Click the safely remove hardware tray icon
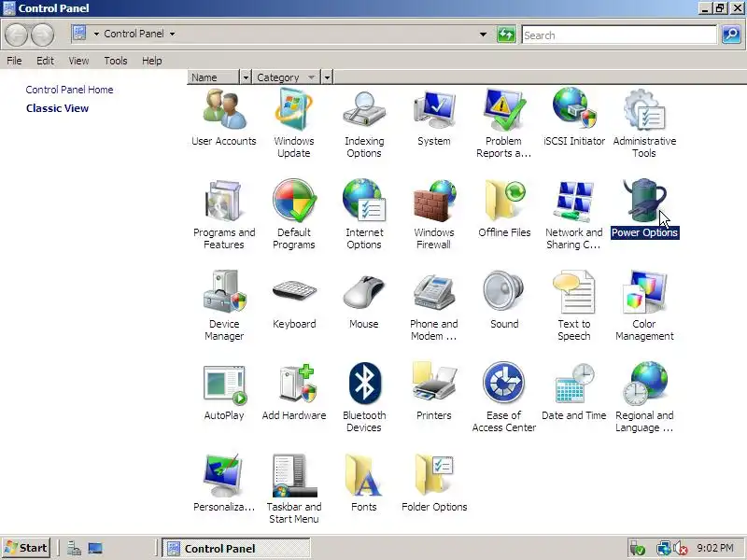Image resolution: width=747 pixels, height=560 pixels. pos(637,549)
